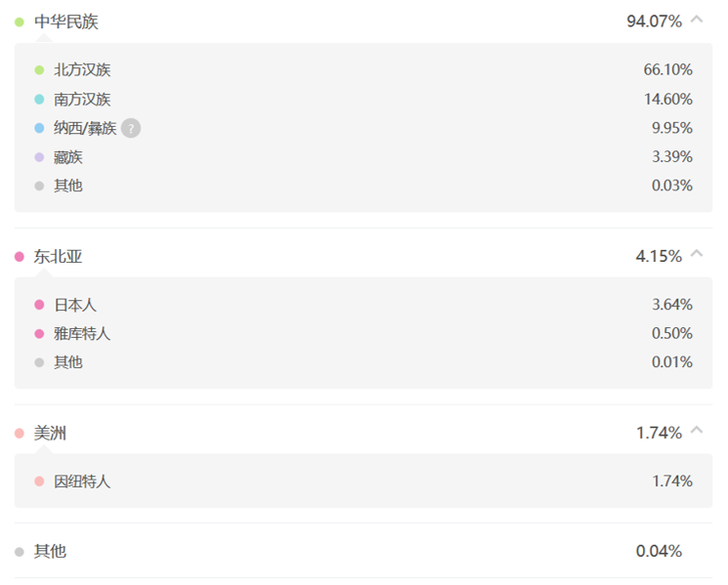Click the question mark help icon beside 纳西/彝族
This screenshot has width=728, height=585.
coord(131,128)
